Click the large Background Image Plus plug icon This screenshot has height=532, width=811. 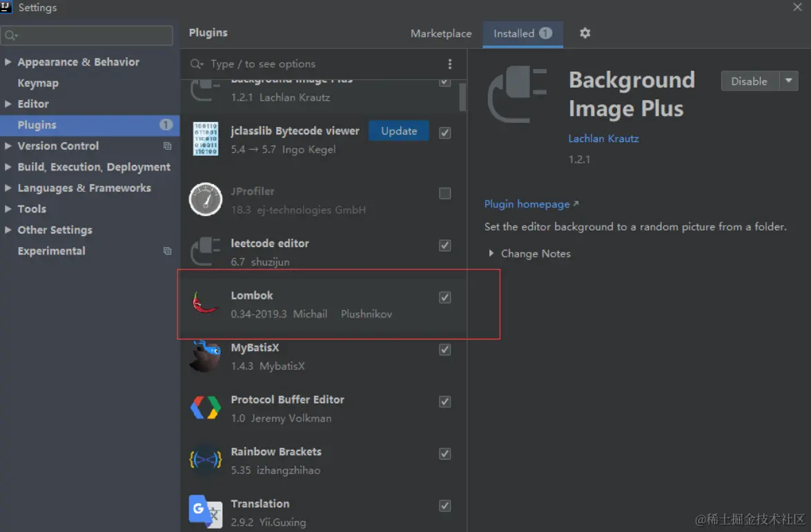[x=517, y=94]
